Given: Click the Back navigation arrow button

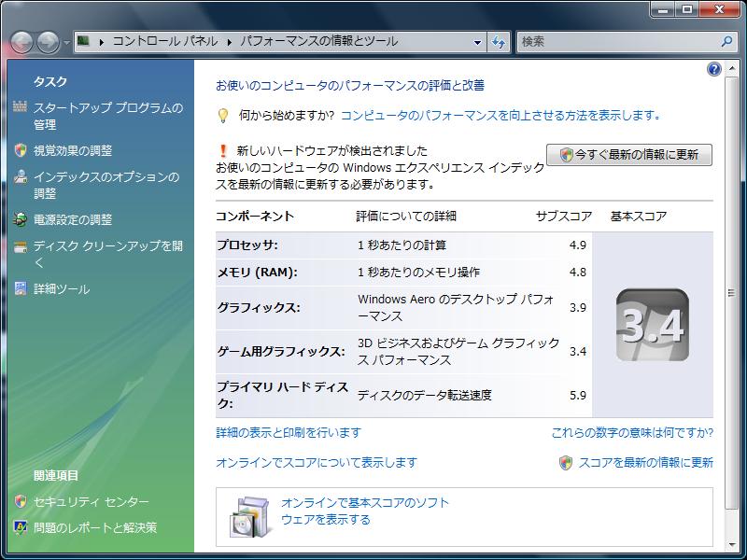Looking at the screenshot, I should tap(22, 42).
